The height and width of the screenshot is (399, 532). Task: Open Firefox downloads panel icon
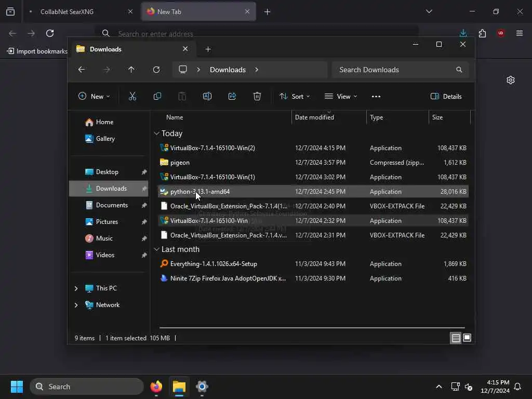pyautogui.click(x=463, y=33)
